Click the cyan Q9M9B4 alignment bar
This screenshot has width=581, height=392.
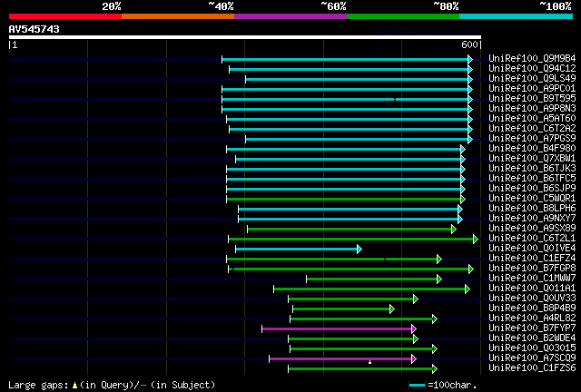click(x=345, y=59)
